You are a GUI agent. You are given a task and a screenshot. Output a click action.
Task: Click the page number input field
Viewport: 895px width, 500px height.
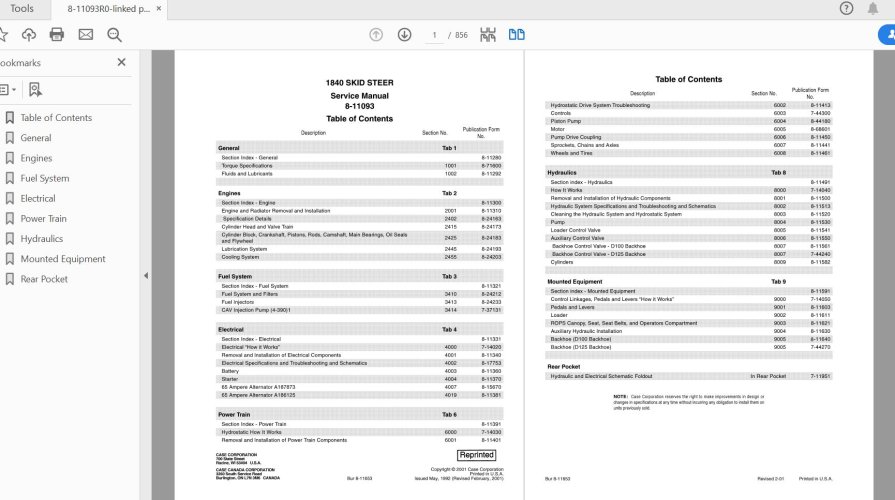(435, 35)
